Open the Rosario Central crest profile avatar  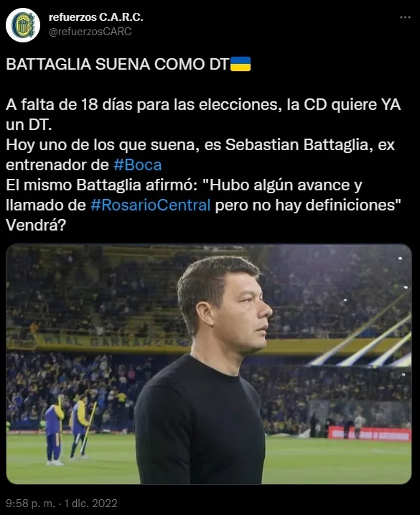[x=23, y=25]
